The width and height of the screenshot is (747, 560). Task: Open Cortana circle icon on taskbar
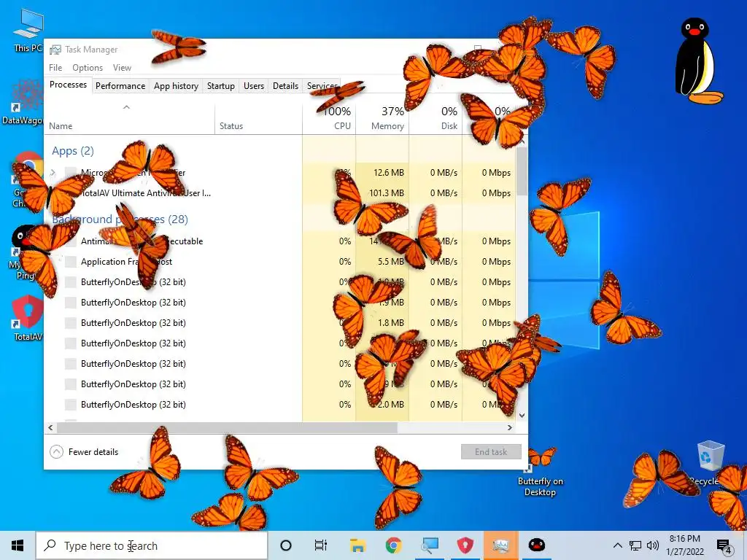(x=286, y=545)
